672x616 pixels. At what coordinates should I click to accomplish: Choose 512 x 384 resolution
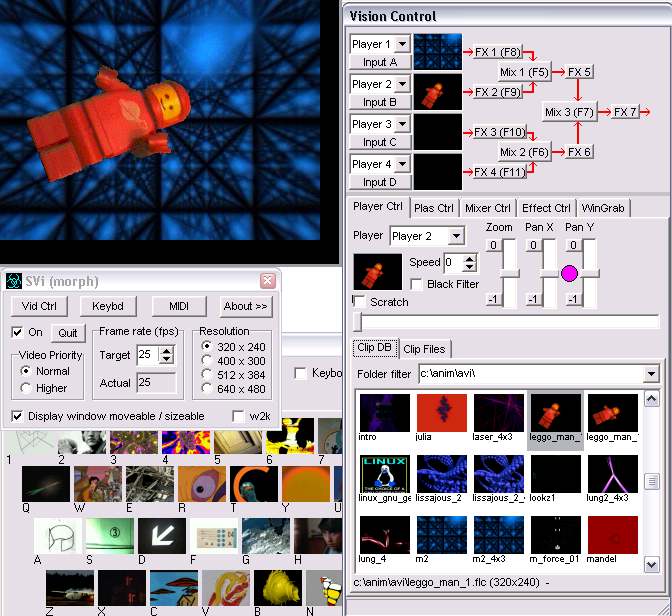click(x=207, y=375)
